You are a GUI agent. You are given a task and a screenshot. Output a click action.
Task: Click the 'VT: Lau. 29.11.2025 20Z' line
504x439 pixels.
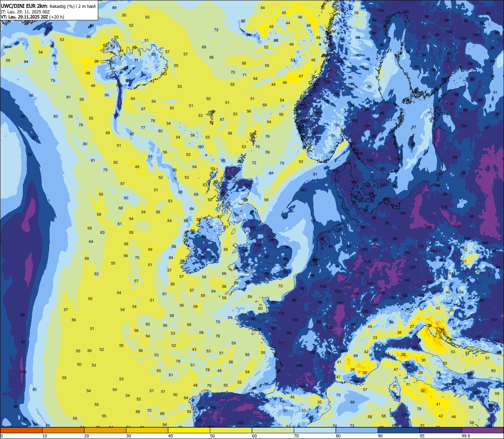tap(25, 17)
